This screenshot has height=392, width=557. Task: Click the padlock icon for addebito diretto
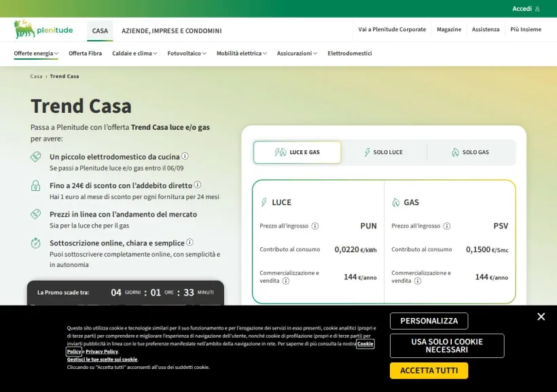pyautogui.click(x=35, y=185)
